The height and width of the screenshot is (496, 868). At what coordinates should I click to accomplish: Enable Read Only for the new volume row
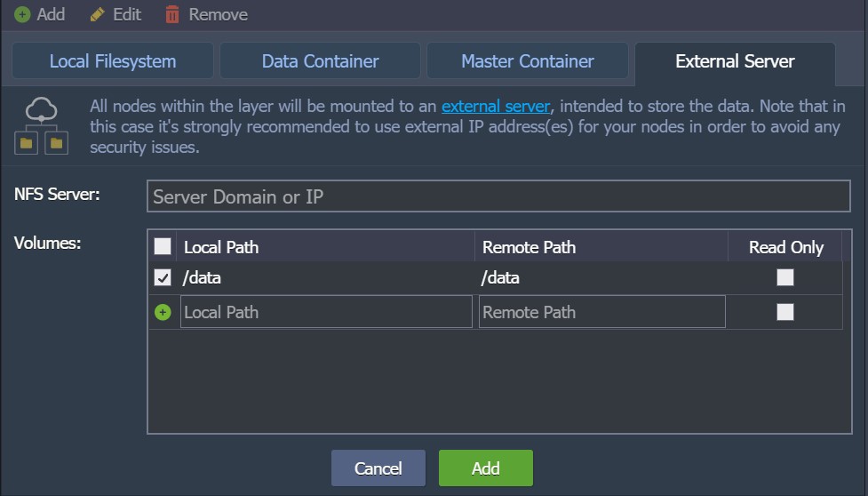785,312
